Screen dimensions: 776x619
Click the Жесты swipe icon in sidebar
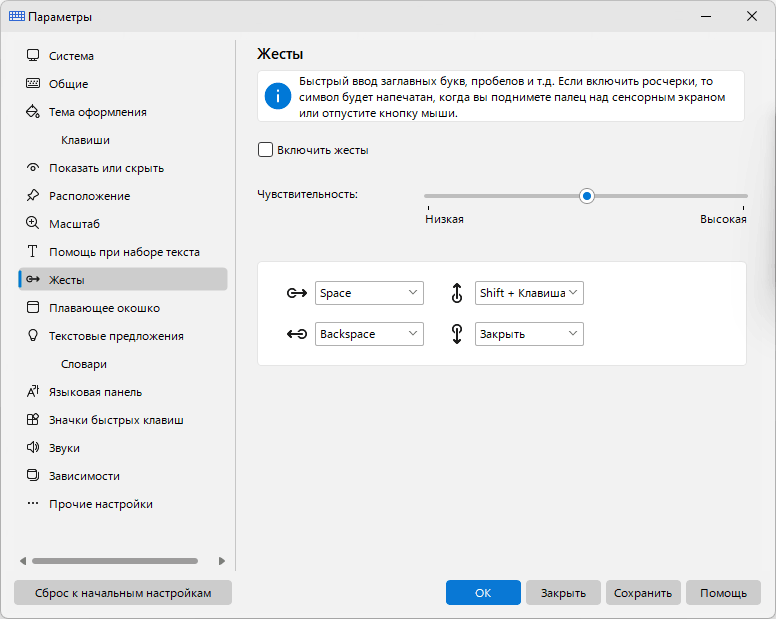point(33,280)
